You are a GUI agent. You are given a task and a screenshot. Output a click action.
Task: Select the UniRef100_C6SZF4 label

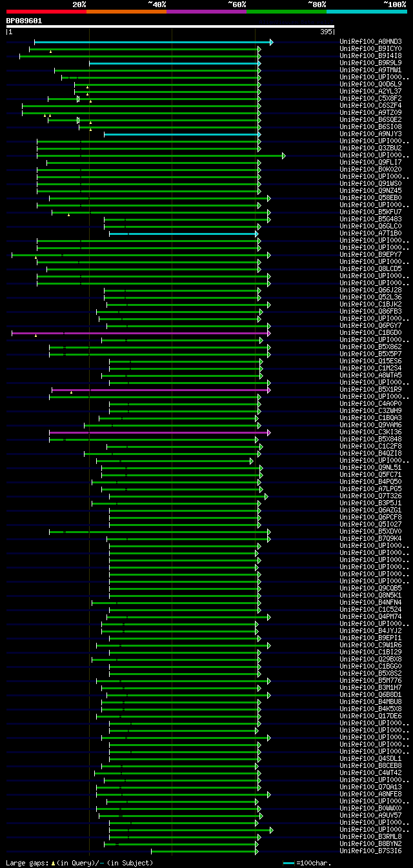(370, 106)
